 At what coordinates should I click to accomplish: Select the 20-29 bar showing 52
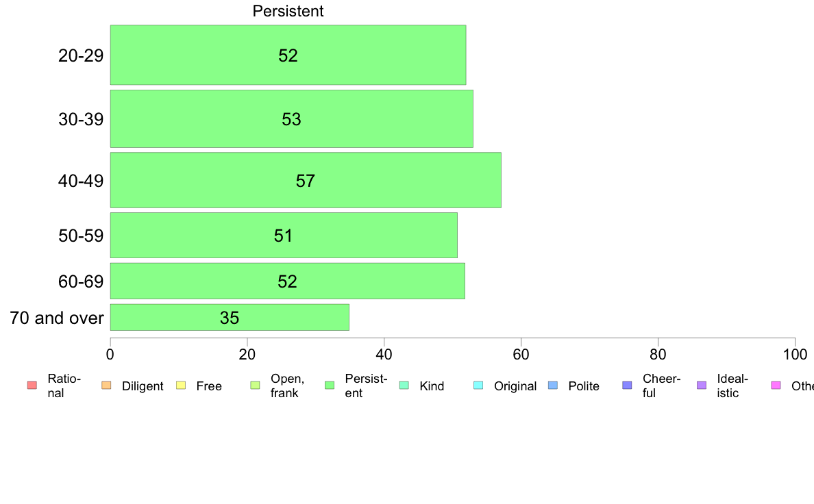pyautogui.click(x=288, y=55)
